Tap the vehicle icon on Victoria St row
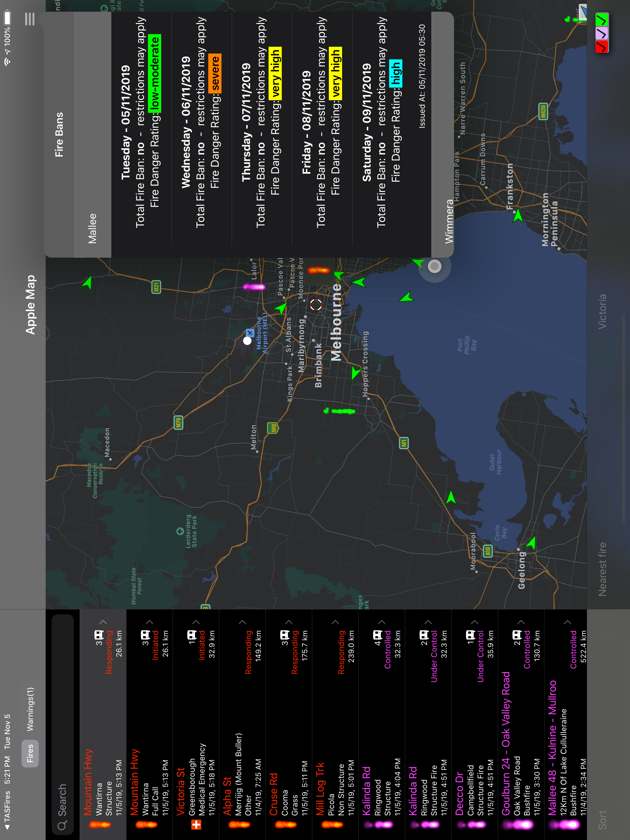Image resolution: width=630 pixels, height=840 pixels. click(192, 635)
